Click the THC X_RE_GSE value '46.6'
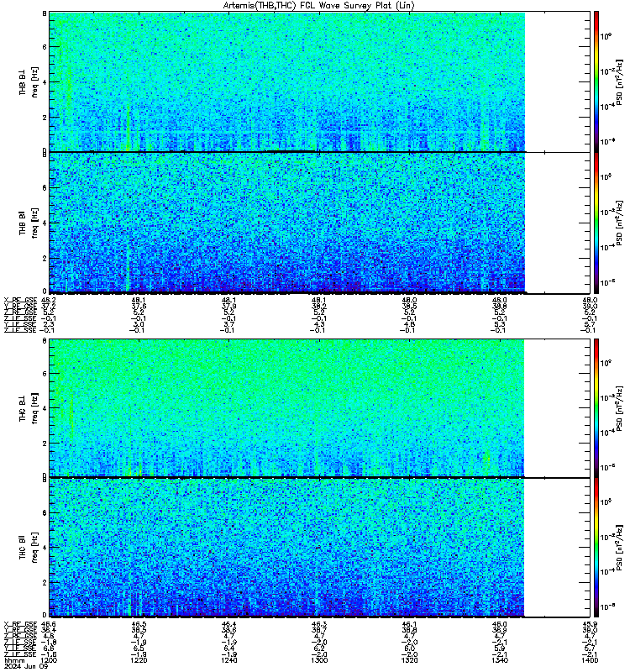This screenshot has height=672, width=630. pyautogui.click(x=49, y=624)
